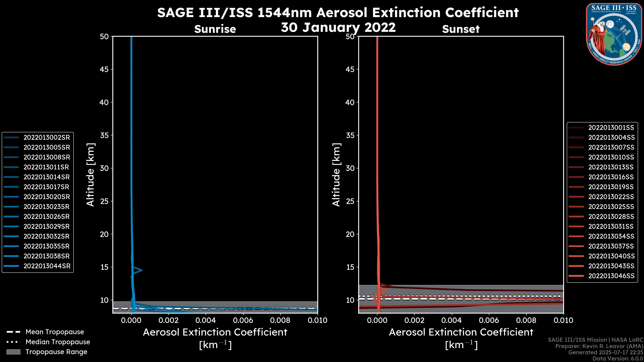Click the Sunrise panel title

point(215,29)
